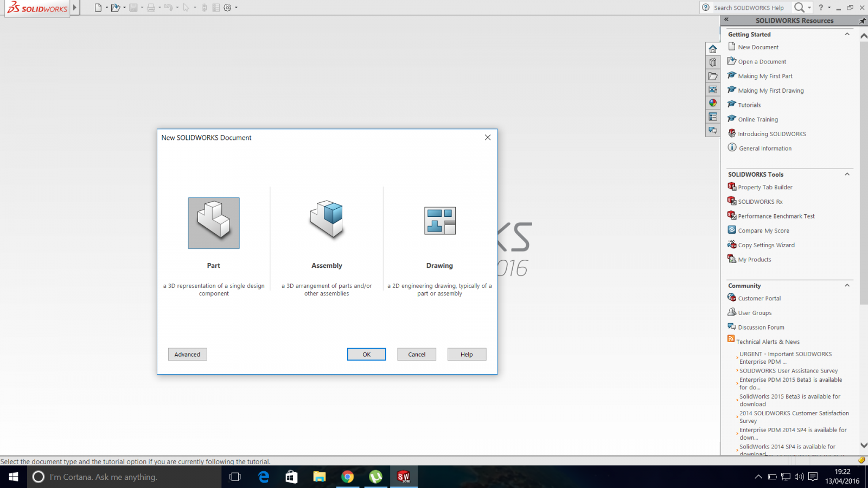Open the Custom Properties tab
Viewport: 868px width, 488px height.
(713, 117)
